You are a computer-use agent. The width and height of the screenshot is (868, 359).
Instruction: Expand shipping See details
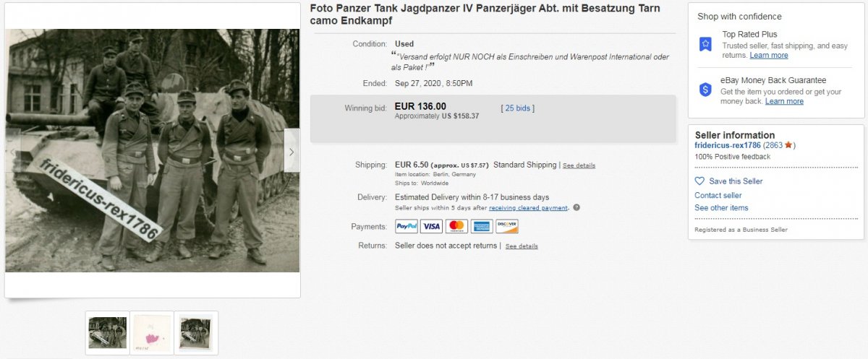tap(579, 165)
